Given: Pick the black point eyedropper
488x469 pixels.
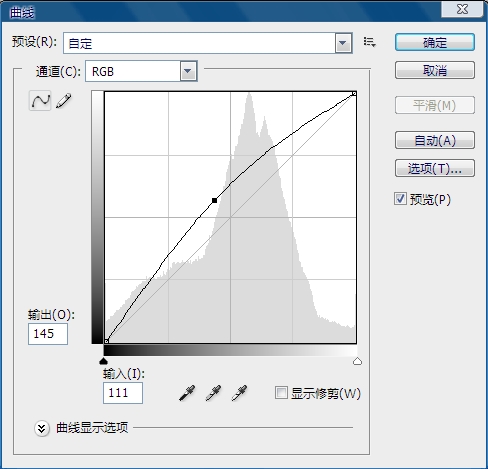Looking at the screenshot, I should point(187,393).
